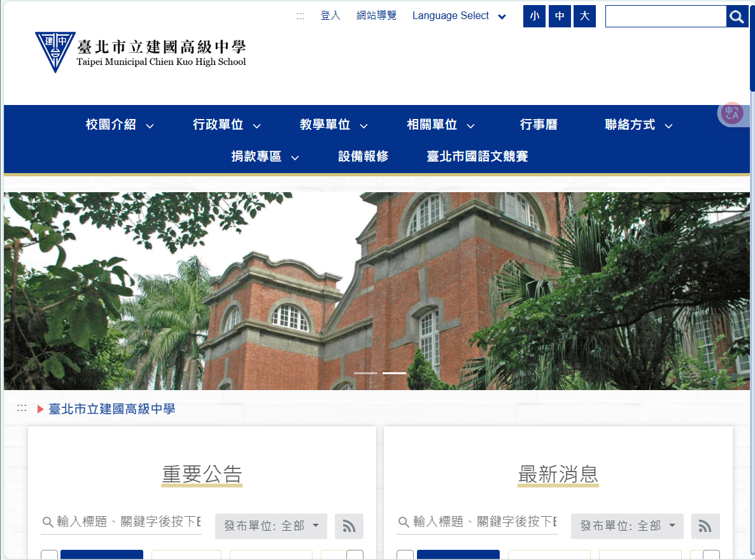Click the 臺北市立建國高級中學 breadcrumb link

pyautogui.click(x=111, y=409)
